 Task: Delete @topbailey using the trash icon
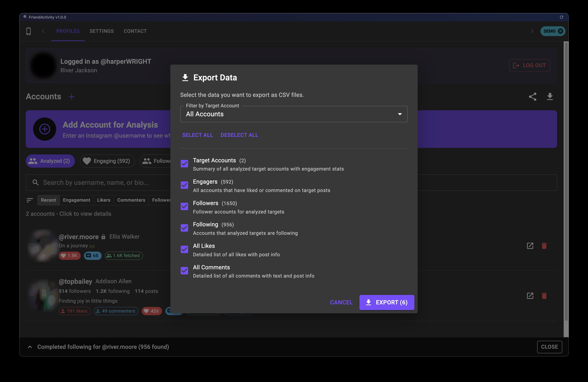point(544,296)
